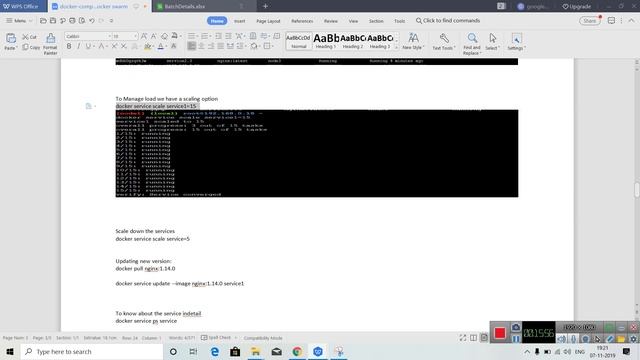Viewport: 640px width, 360px height.
Task: Apply the yellow text highlight color
Action: click(148, 47)
